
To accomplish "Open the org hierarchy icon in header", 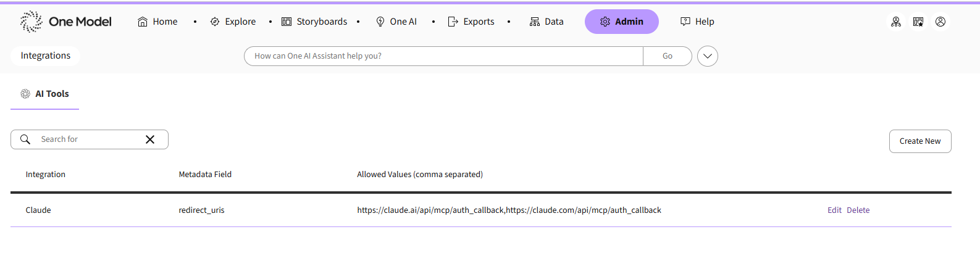I will coord(896,22).
